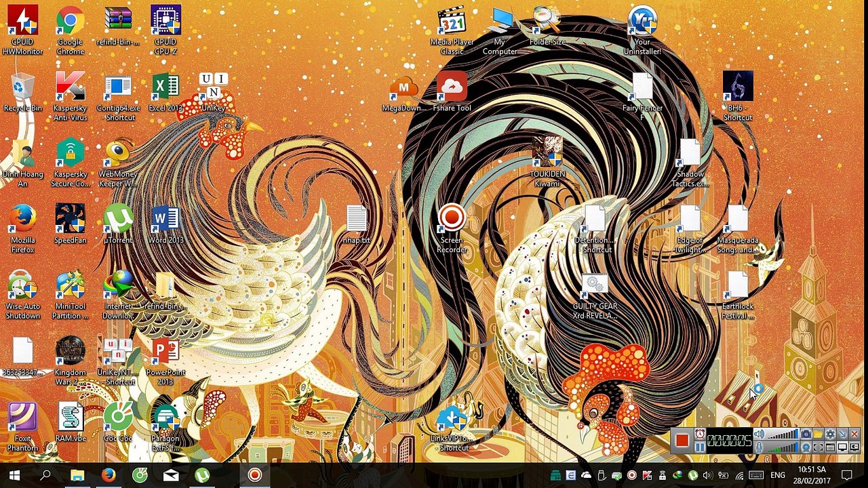Select the Media Player Classic icon
This screenshot has width=868, height=488.
[452, 30]
